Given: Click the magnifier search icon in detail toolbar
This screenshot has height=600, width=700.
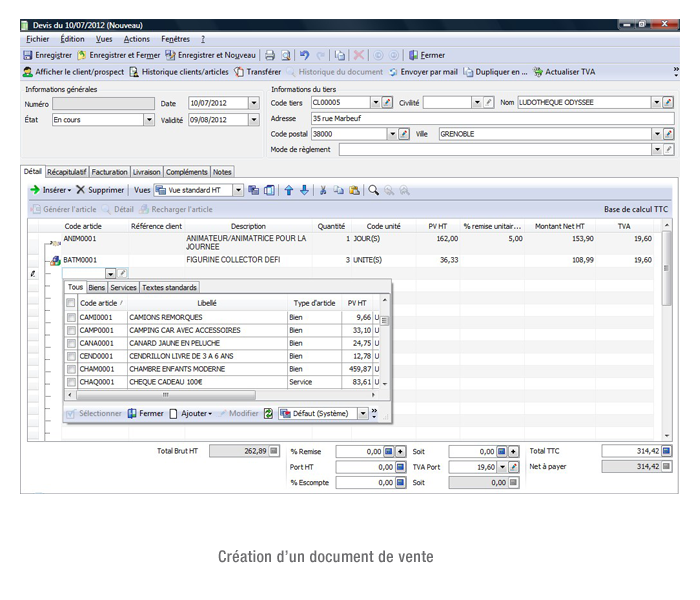Looking at the screenshot, I should pos(374,190).
